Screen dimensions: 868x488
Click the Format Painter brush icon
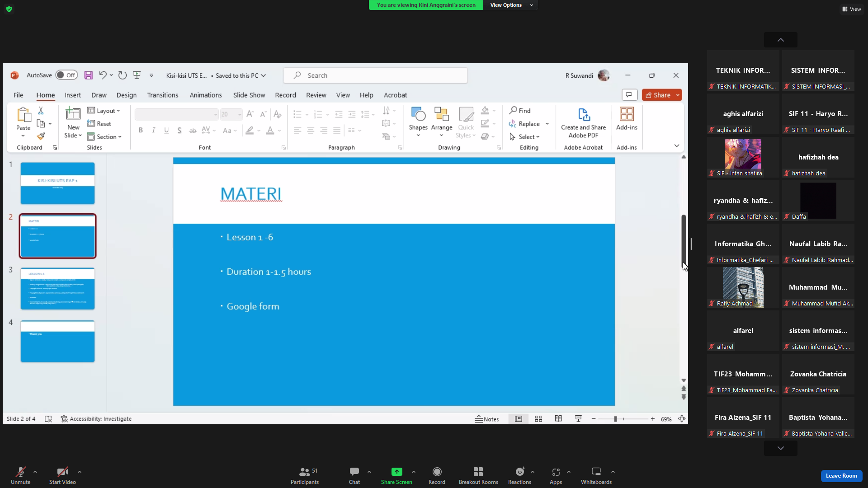pyautogui.click(x=41, y=136)
